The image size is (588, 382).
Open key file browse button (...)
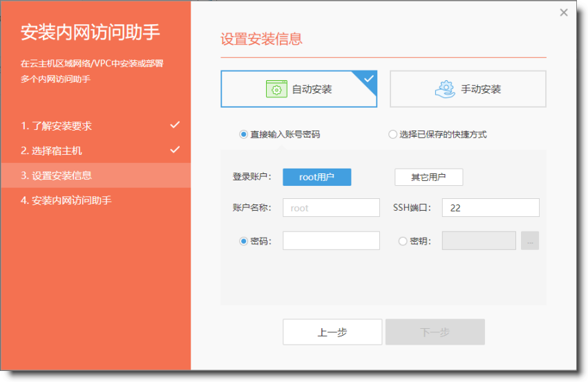[530, 241]
